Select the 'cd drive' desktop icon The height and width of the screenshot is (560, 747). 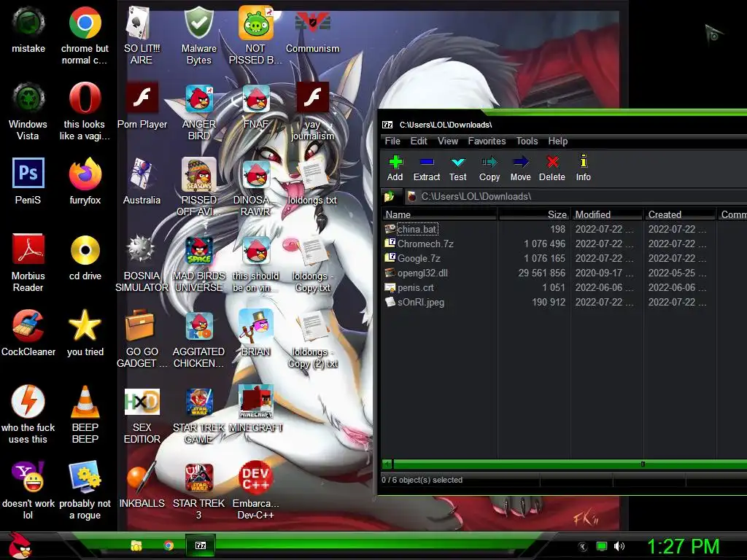85,257
